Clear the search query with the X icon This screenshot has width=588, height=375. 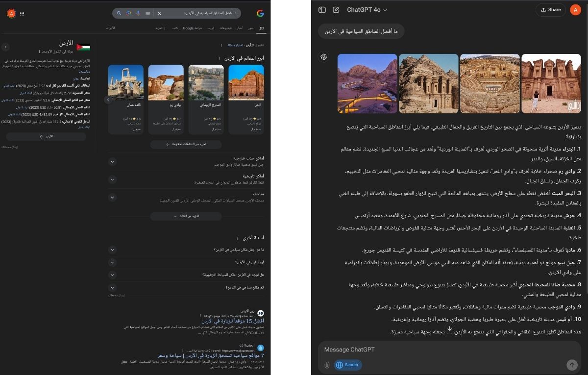(x=159, y=13)
